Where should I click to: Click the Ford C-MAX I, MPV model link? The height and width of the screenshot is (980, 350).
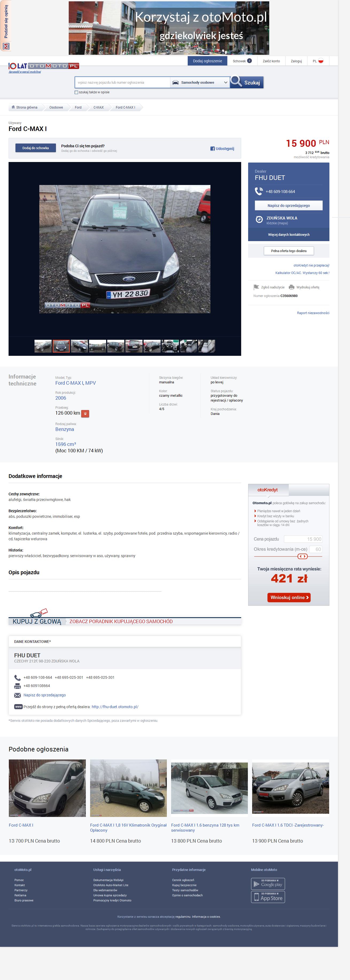tap(76, 383)
